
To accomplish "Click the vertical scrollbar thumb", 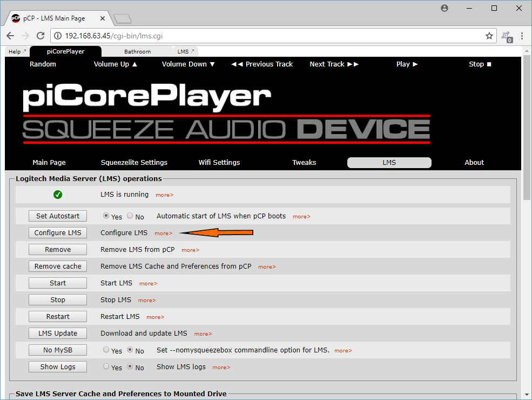I will click(527, 128).
